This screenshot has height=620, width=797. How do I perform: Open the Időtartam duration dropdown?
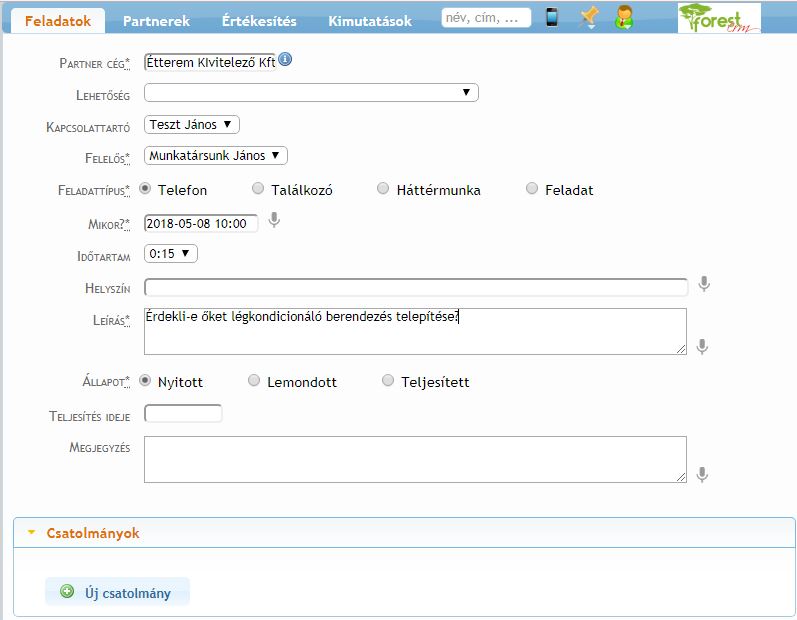tap(171, 254)
